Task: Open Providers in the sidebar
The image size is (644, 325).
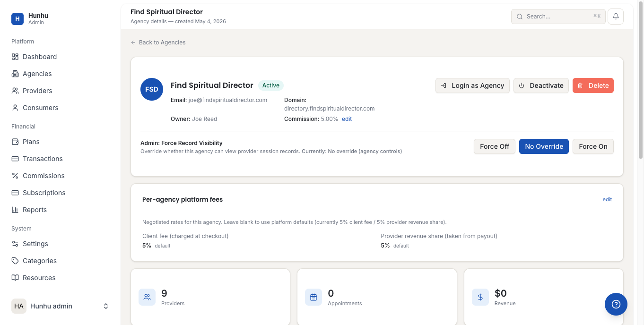Action: pos(60,91)
